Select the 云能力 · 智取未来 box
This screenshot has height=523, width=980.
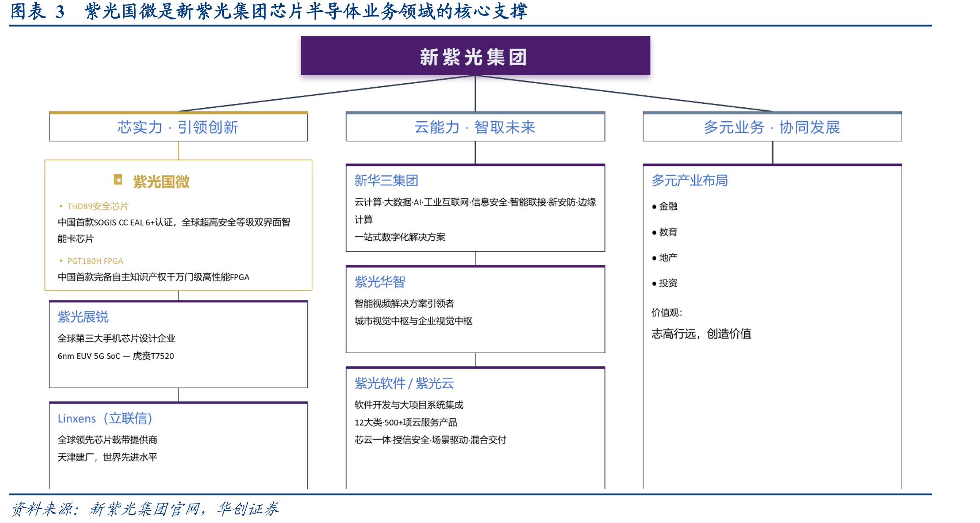click(x=475, y=126)
